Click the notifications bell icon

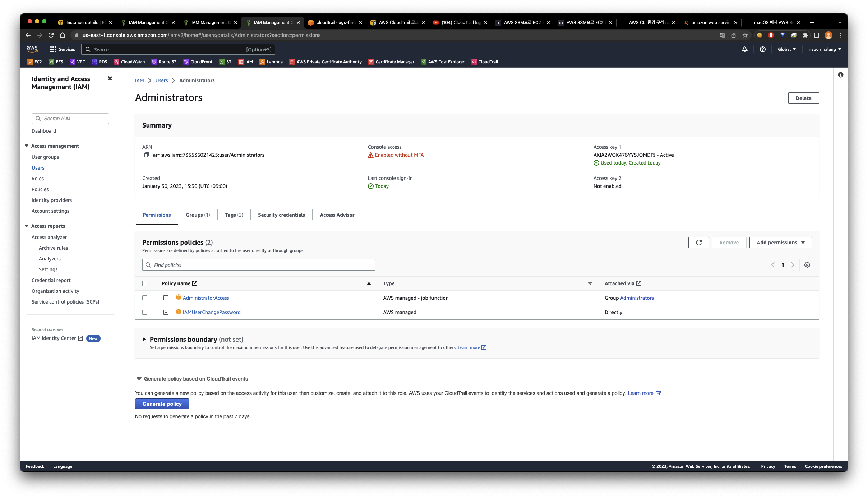pos(745,49)
